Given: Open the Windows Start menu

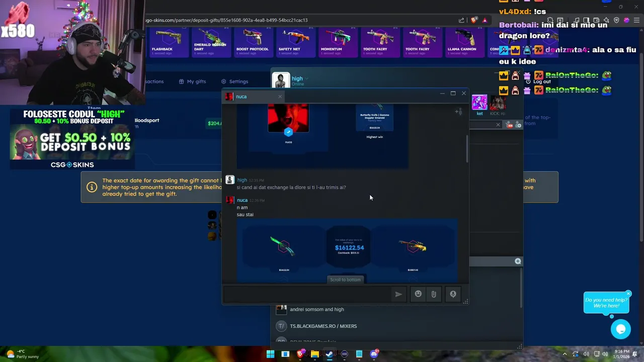Looking at the screenshot, I should 270,354.
